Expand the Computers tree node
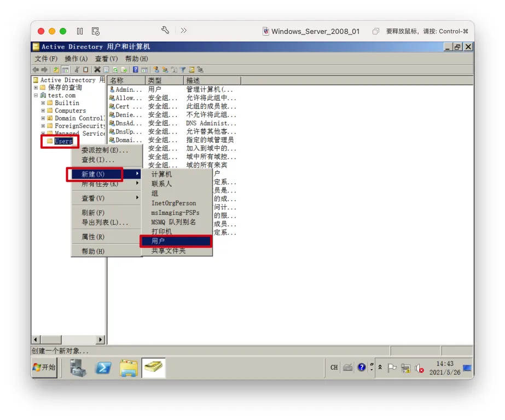The width and height of the screenshot is (505, 420). click(x=43, y=110)
